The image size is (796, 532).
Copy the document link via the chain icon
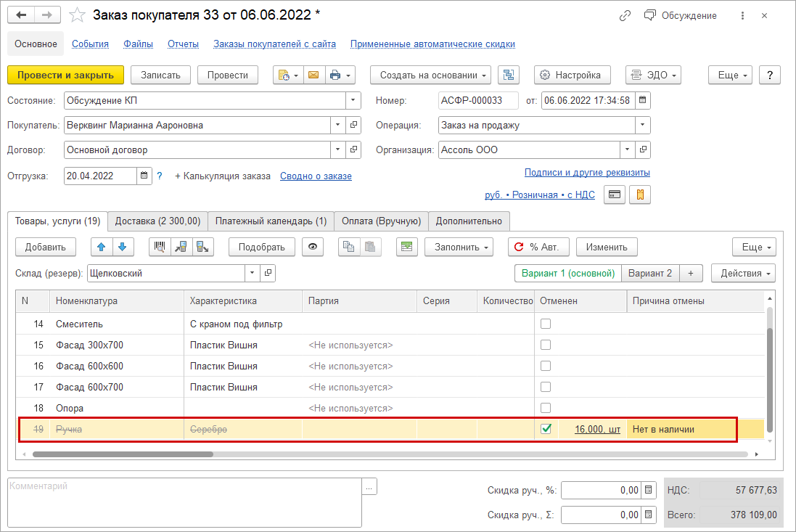(x=625, y=16)
